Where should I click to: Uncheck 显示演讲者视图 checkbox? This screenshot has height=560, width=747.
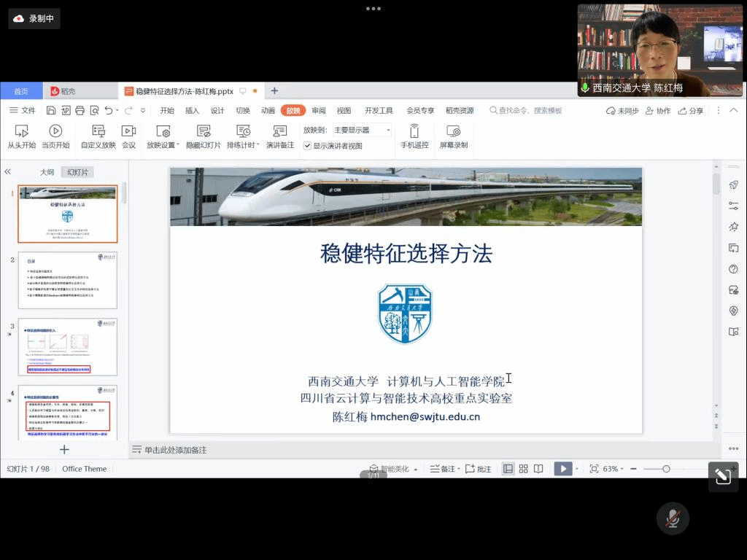click(x=308, y=146)
